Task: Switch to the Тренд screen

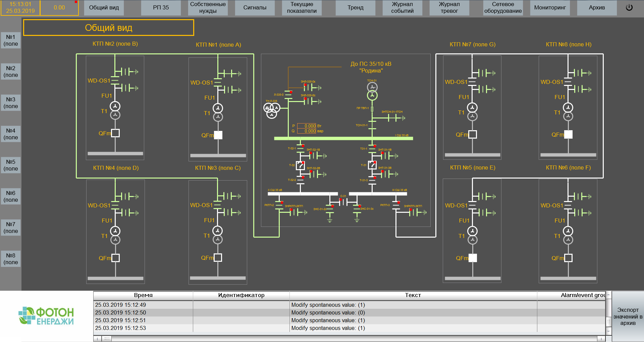Action: [x=355, y=8]
